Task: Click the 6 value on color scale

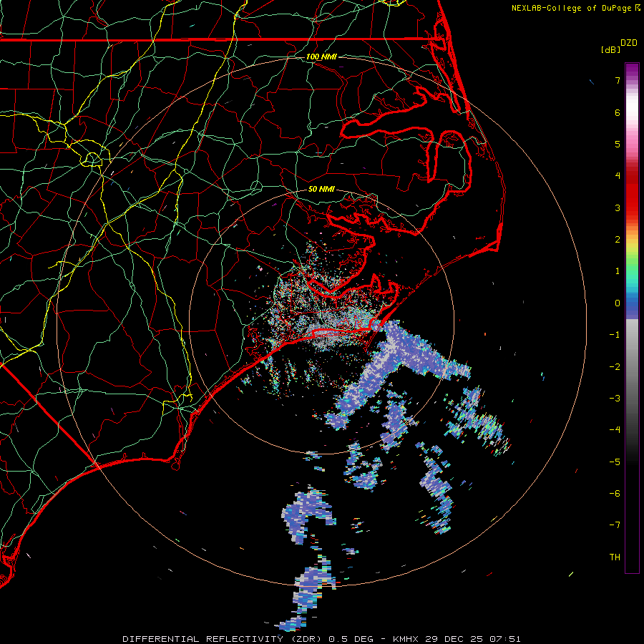Action: coord(618,112)
